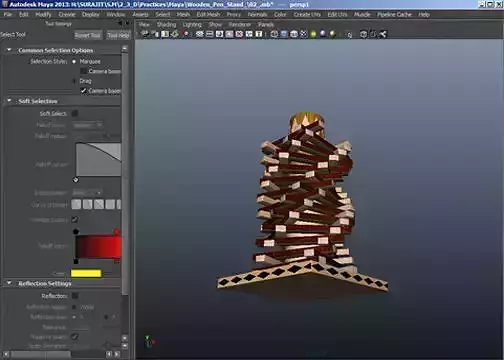Collapse the Reflection Settings section
504x360 pixels.
click(9, 283)
